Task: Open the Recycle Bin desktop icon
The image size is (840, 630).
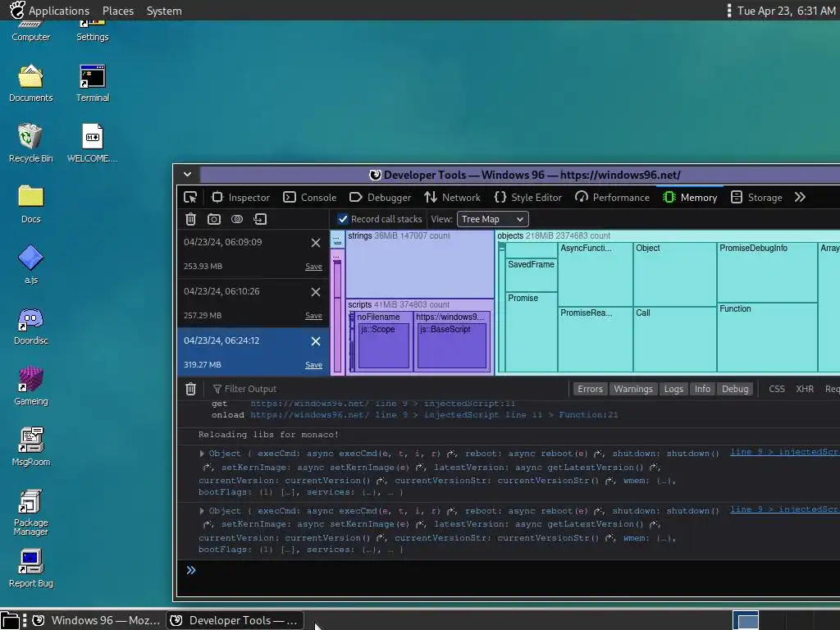Action: [x=30, y=143]
